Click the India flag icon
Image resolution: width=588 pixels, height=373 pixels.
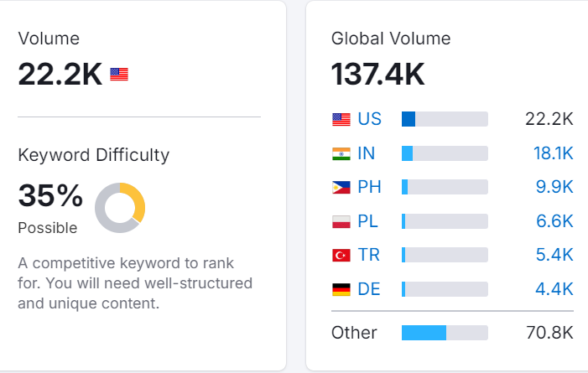click(341, 153)
